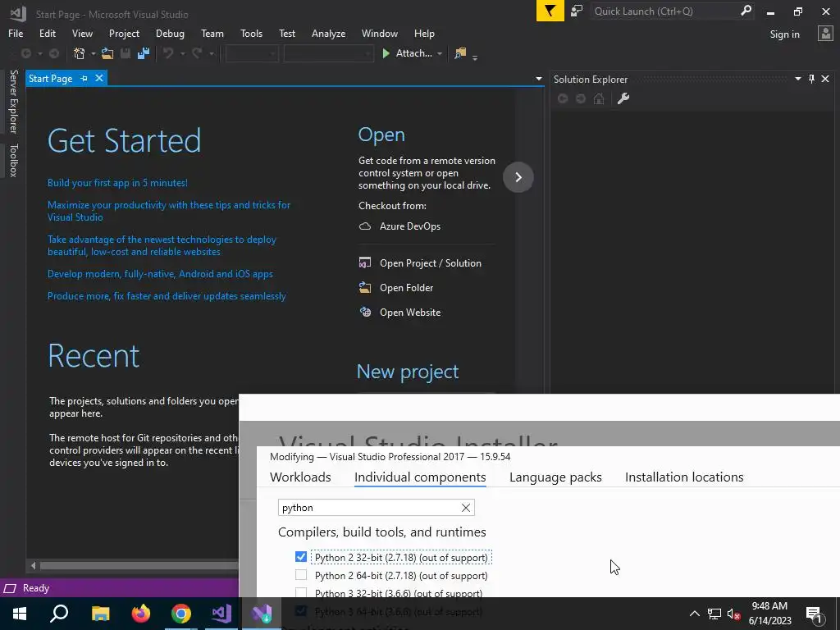Open 'Build your first app in 5 minutes!' link
This screenshot has width=840, height=630.
pos(117,183)
